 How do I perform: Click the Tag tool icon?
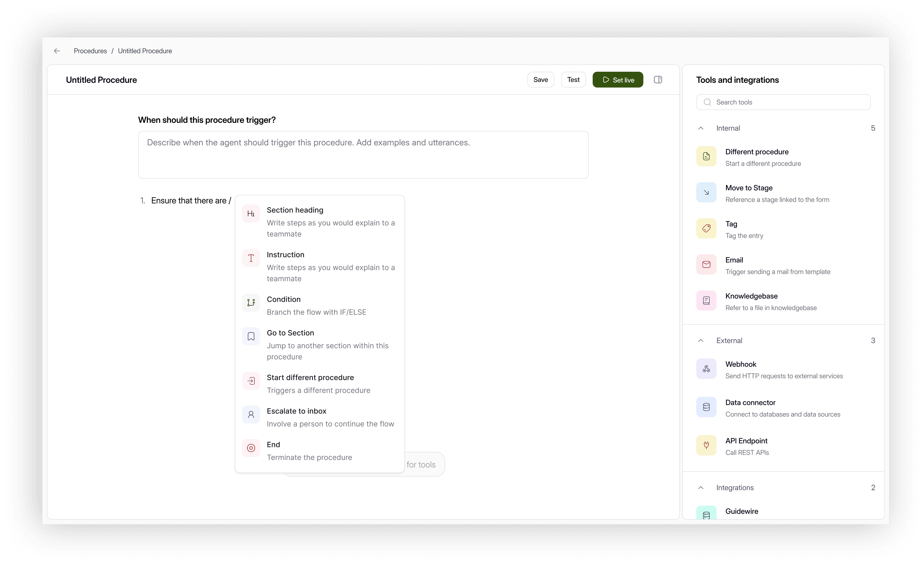706,228
